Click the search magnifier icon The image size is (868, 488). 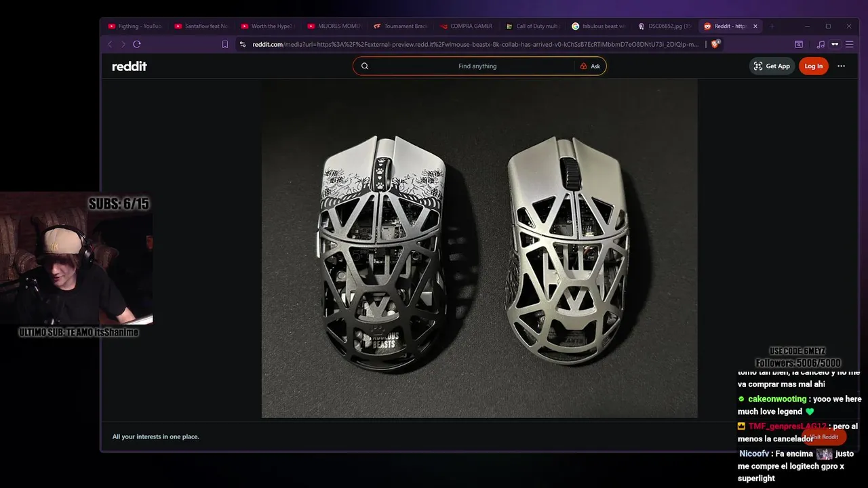coord(365,66)
